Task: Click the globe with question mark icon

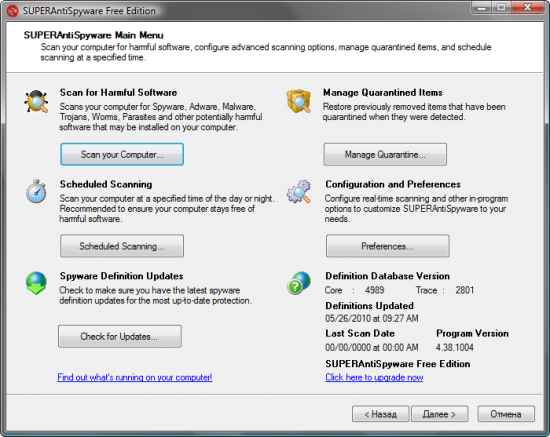Action: coord(299,283)
